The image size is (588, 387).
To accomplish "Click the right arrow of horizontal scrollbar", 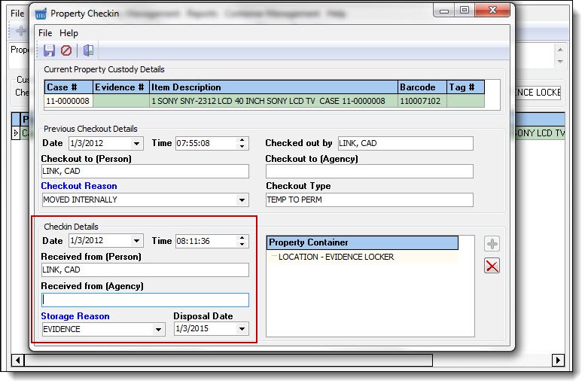I will 558,360.
